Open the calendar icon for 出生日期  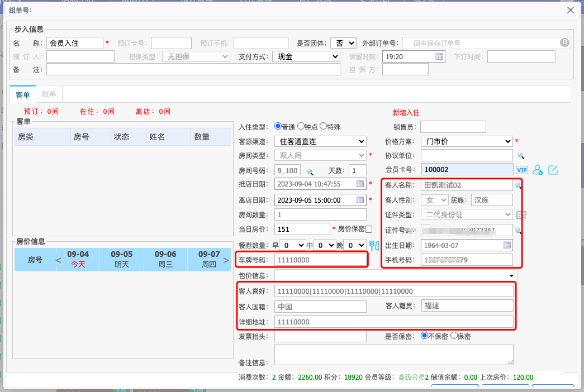click(x=507, y=245)
